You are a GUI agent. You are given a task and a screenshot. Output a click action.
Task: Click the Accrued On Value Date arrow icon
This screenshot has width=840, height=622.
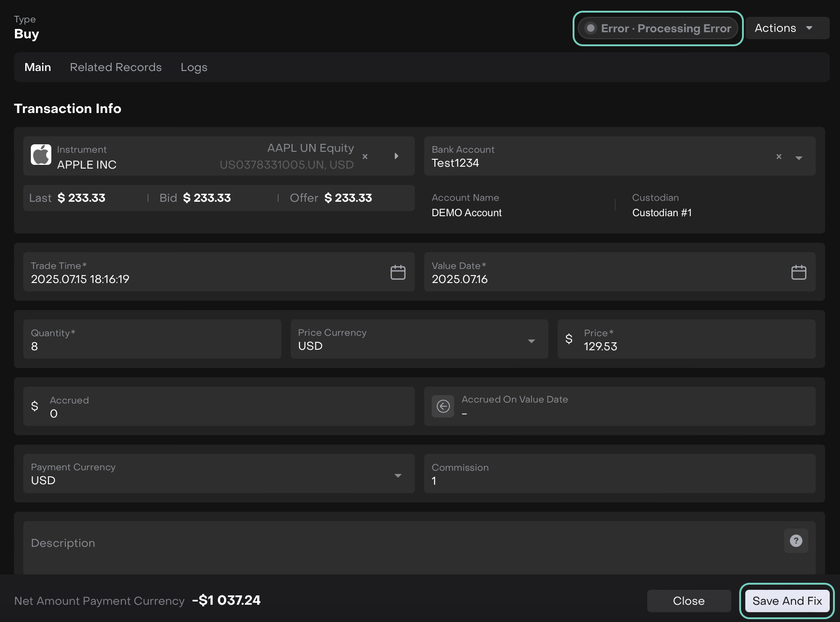443,406
